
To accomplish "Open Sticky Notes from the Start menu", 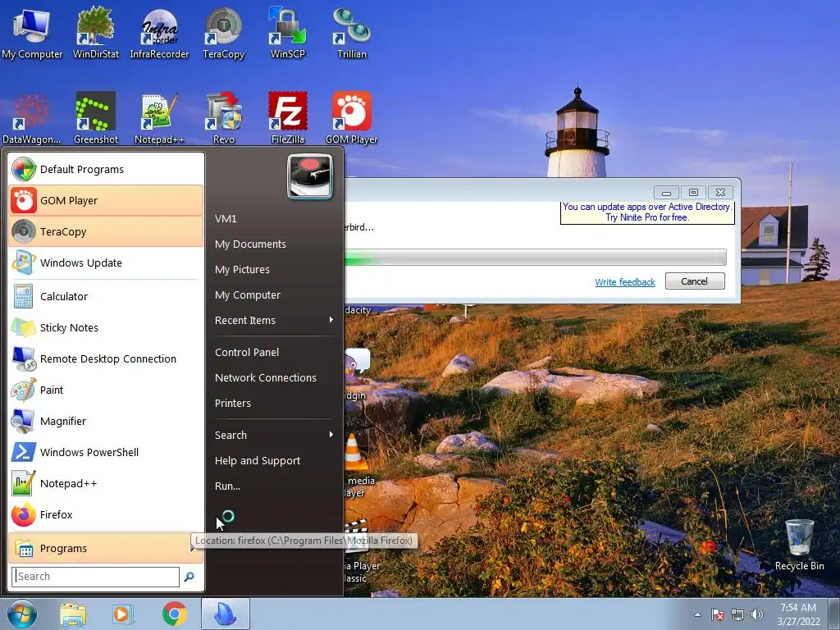I will [106, 327].
